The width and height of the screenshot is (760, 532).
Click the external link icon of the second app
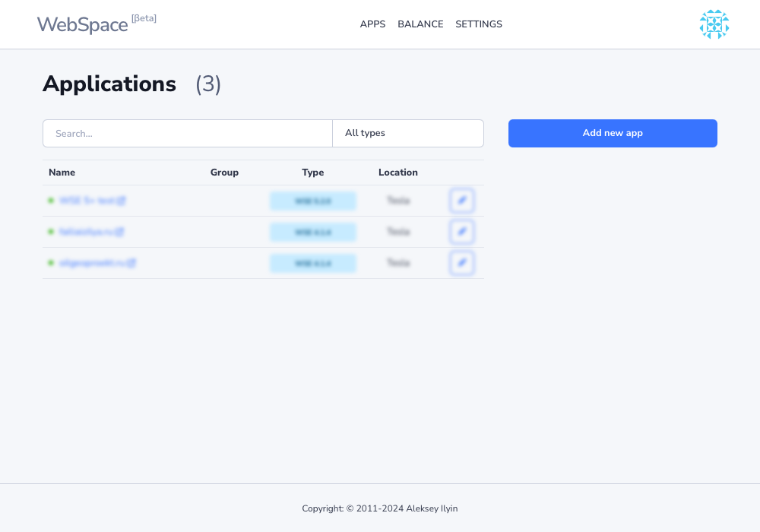click(120, 232)
